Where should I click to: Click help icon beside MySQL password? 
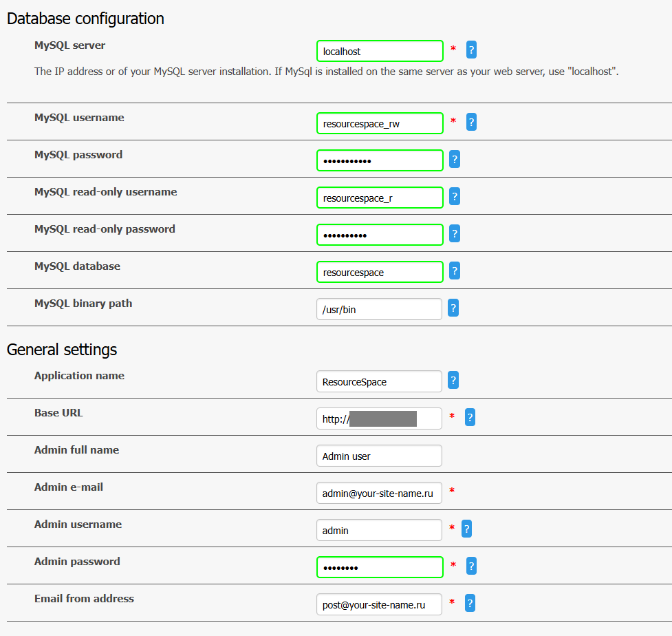(x=454, y=160)
